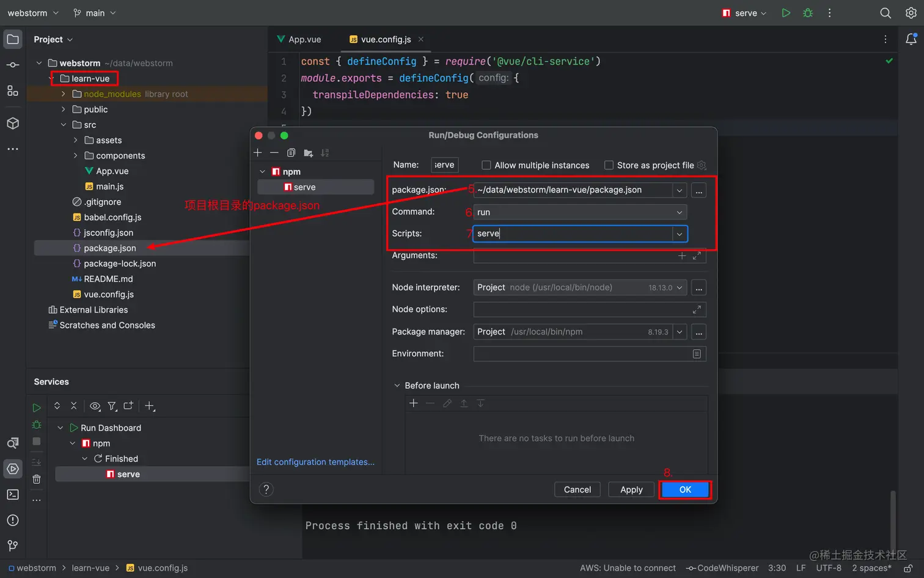The width and height of the screenshot is (924, 578).
Task: Open the dialog help question mark
Action: 266,489
